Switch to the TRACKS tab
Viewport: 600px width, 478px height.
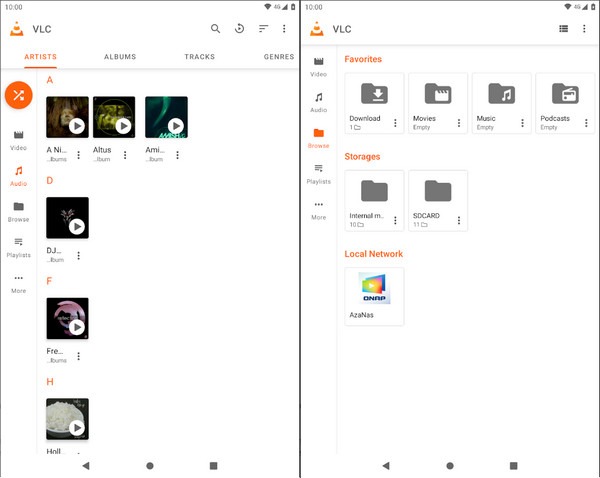(x=199, y=57)
